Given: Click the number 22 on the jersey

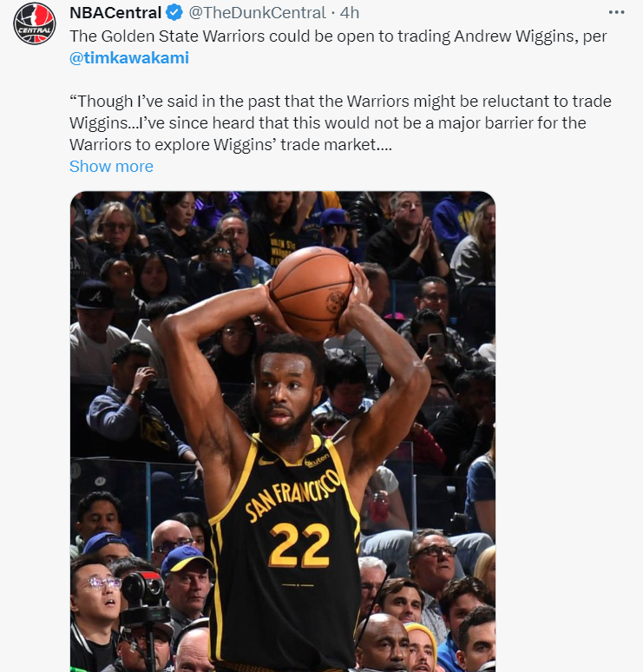Looking at the screenshot, I should tap(299, 544).
